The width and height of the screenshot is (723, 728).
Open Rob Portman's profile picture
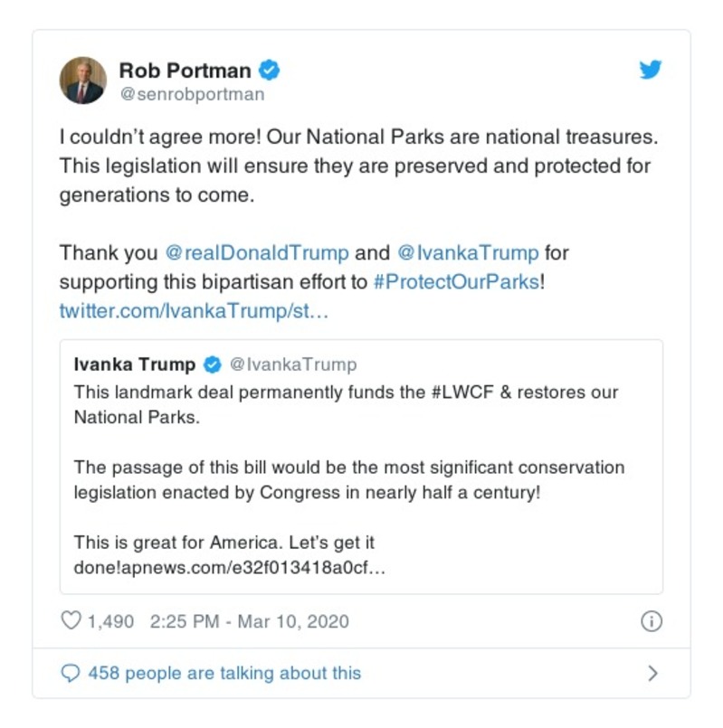83,80
